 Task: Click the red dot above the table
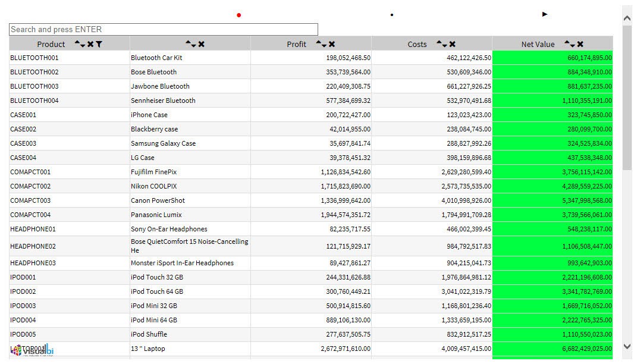(x=239, y=15)
